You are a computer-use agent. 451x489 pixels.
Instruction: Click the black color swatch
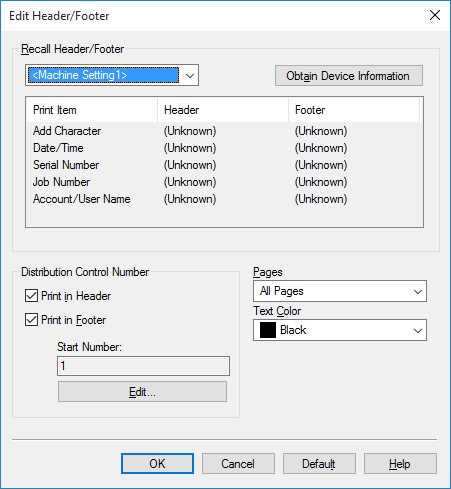(268, 330)
